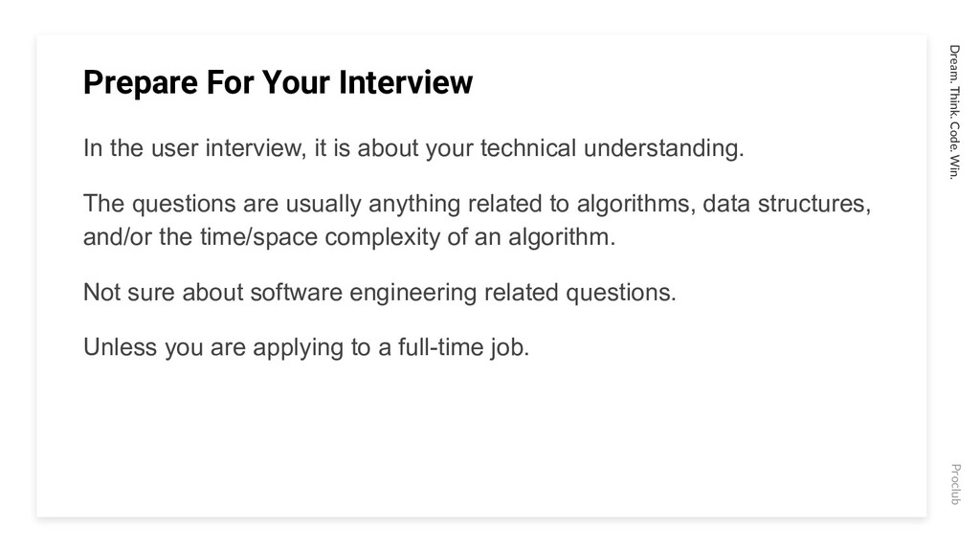Click the phrase "data structures,"
The height and width of the screenshot is (551, 980).
coord(787,204)
